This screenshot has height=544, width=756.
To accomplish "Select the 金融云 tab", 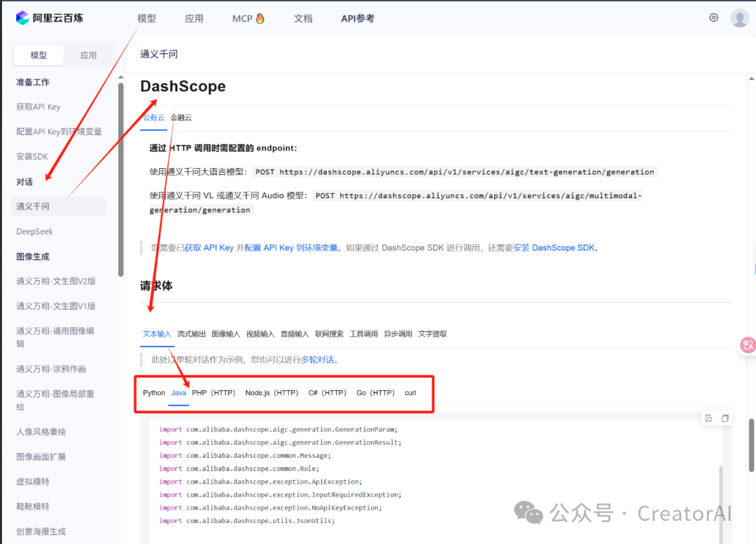I will 181,117.
